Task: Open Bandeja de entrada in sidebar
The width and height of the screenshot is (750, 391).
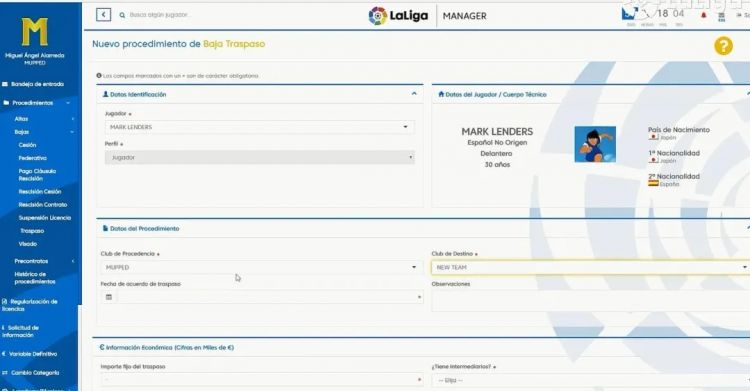Action: (37, 84)
